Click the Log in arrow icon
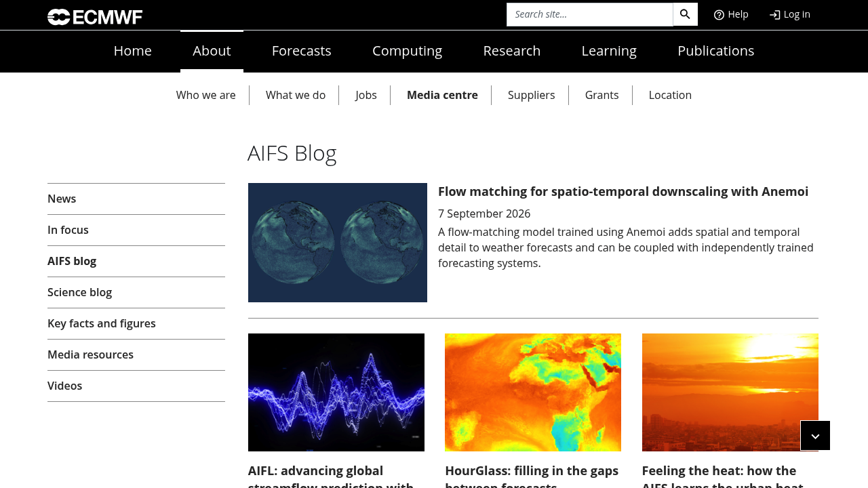Image resolution: width=868 pixels, height=488 pixels. click(x=774, y=15)
